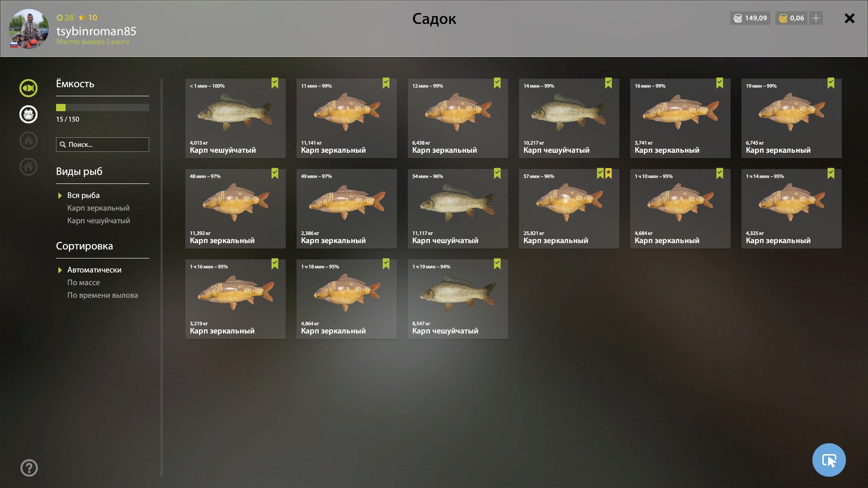Open the fish keepnet sidebar icon
Viewport: 868px width, 488px height.
[28, 88]
